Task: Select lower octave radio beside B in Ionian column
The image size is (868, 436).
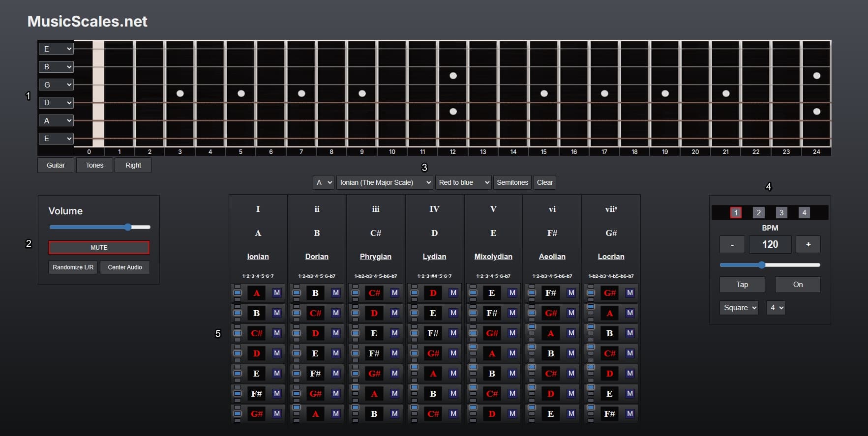Action: coord(238,320)
